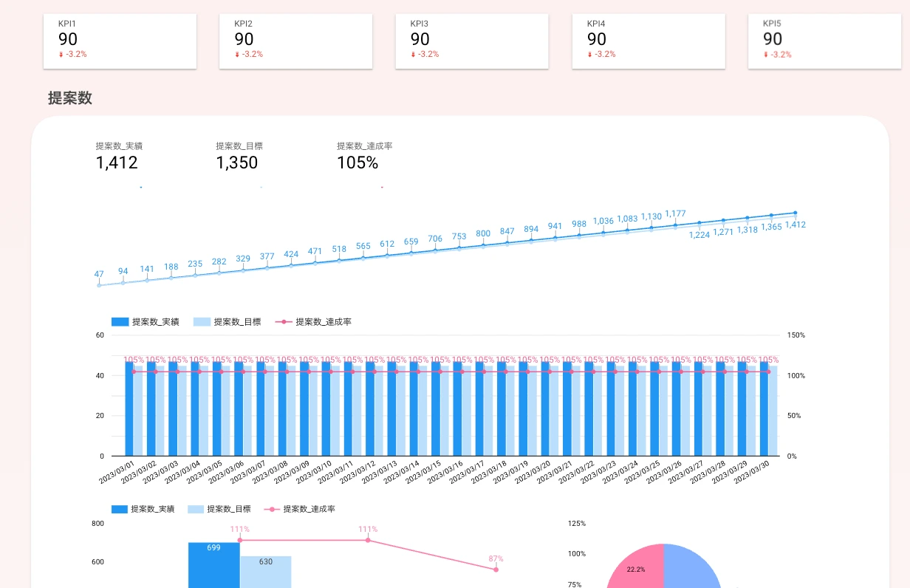Click the 1,177 data label on the line chart
Viewport: 910px width, 588px height.
(675, 213)
